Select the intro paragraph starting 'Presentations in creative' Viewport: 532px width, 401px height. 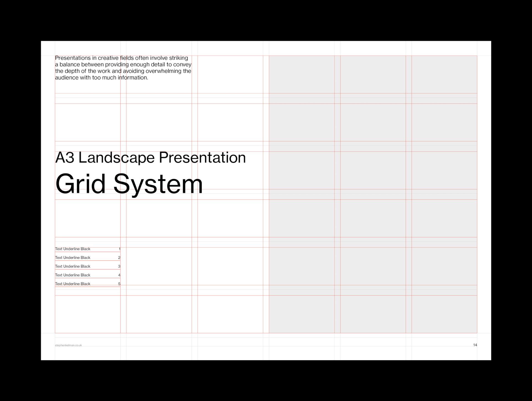(x=123, y=68)
